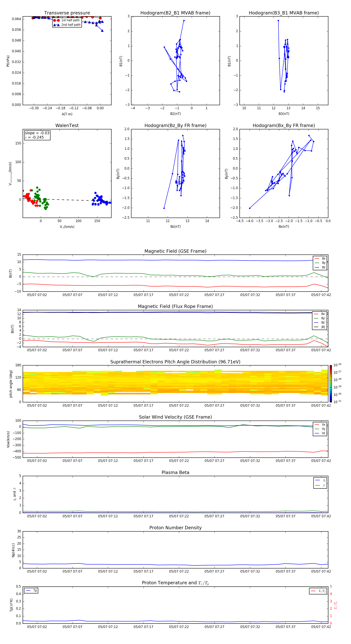
Task: Select the Vy entry in velocity legend
Action: (320, 429)
